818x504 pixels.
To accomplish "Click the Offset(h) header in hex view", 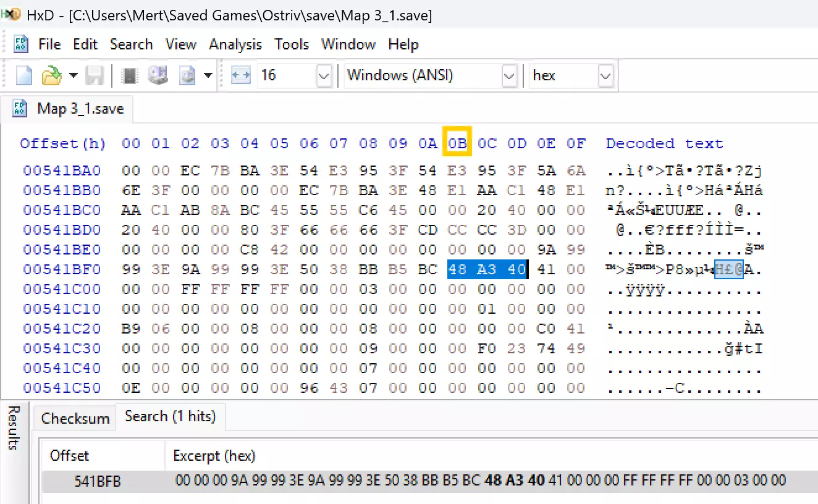I will point(63,144).
